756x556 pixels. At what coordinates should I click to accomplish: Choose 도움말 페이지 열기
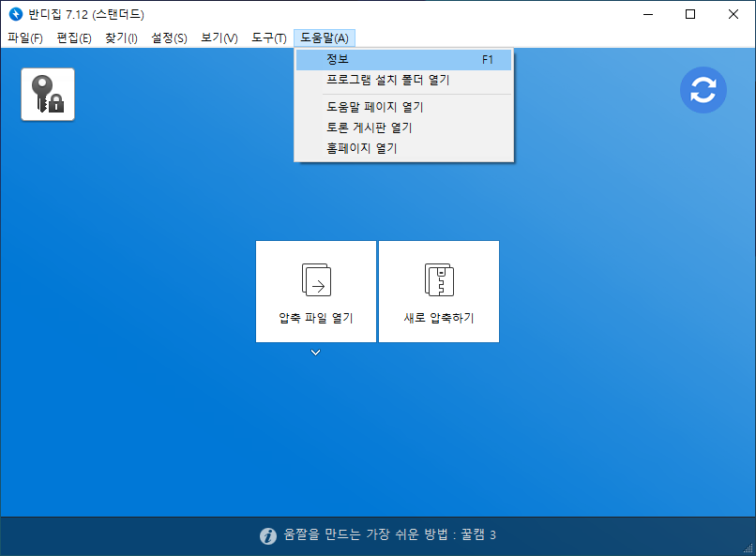pos(403,107)
